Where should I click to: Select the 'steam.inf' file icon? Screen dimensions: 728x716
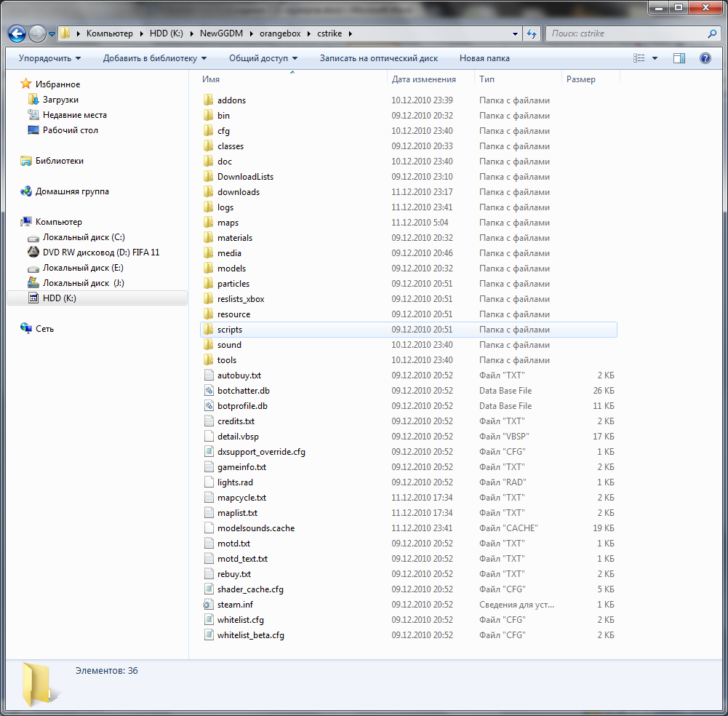208,605
